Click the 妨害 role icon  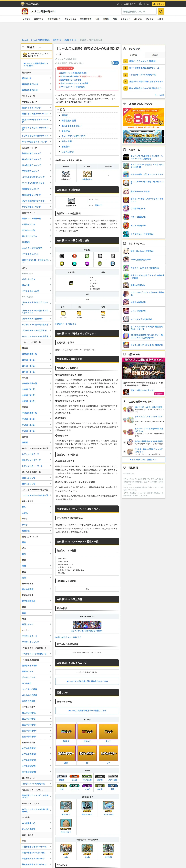pyautogui.click(x=103, y=313)
